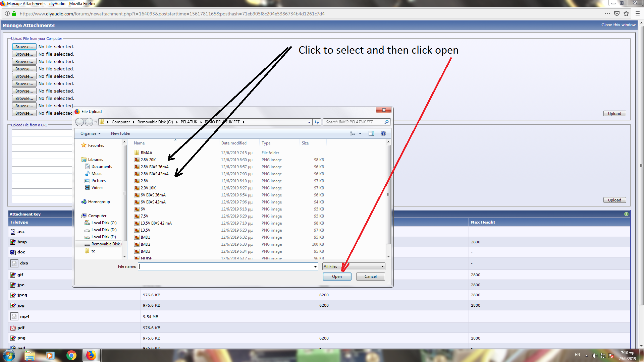Viewport: 644px width, 362px height.
Task: Open Firefox hamburger menu
Action: [x=638, y=14]
